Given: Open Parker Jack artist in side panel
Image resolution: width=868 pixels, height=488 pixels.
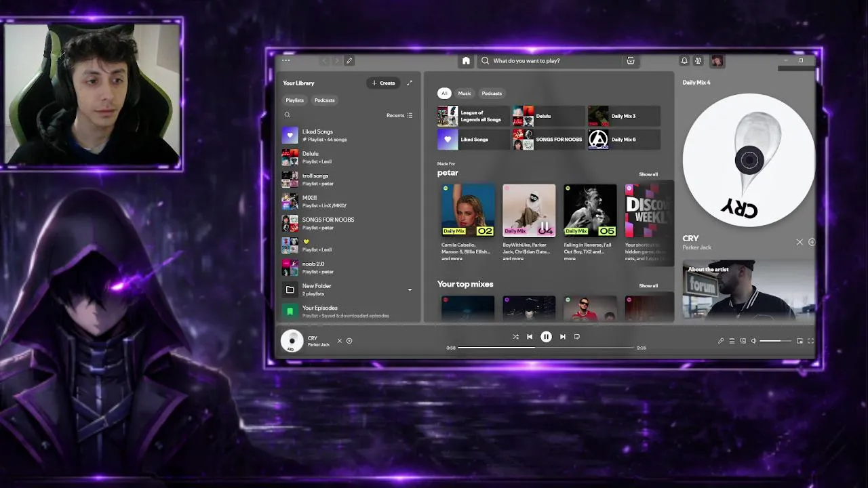Looking at the screenshot, I should (697, 247).
